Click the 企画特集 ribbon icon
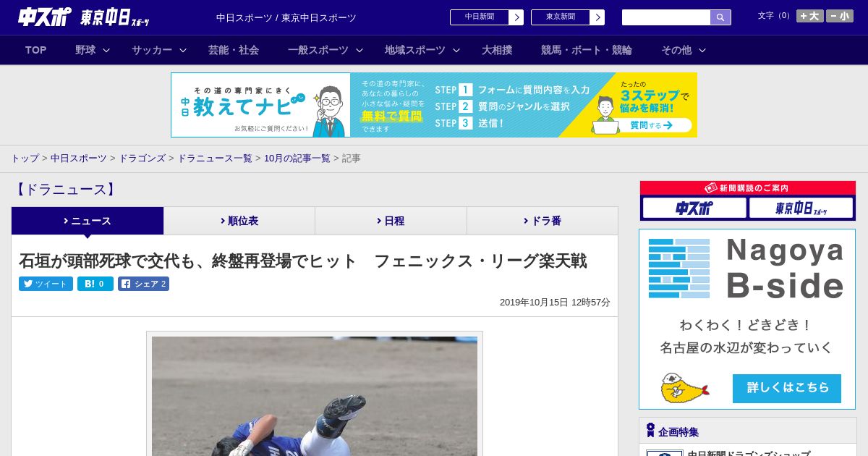Screen dimensions: 868x456 point(650,431)
